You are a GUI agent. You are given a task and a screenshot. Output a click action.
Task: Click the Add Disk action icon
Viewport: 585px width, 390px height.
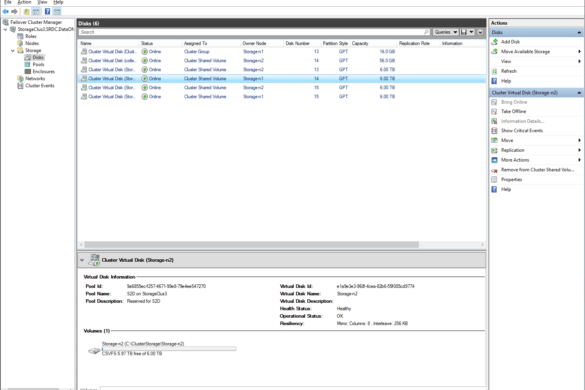[495, 42]
